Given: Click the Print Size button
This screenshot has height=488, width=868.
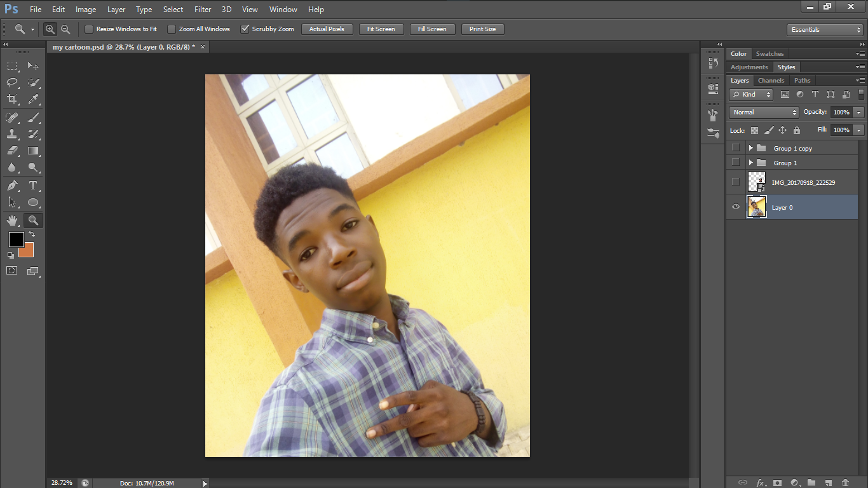Looking at the screenshot, I should (x=483, y=29).
